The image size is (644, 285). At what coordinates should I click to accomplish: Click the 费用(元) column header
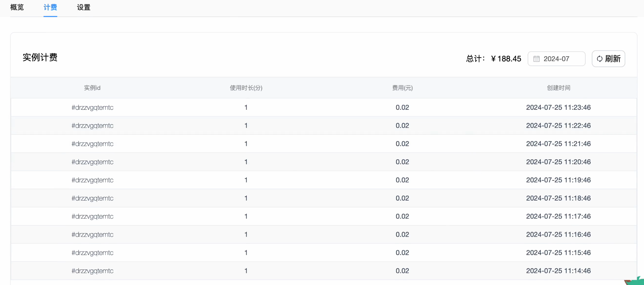402,88
